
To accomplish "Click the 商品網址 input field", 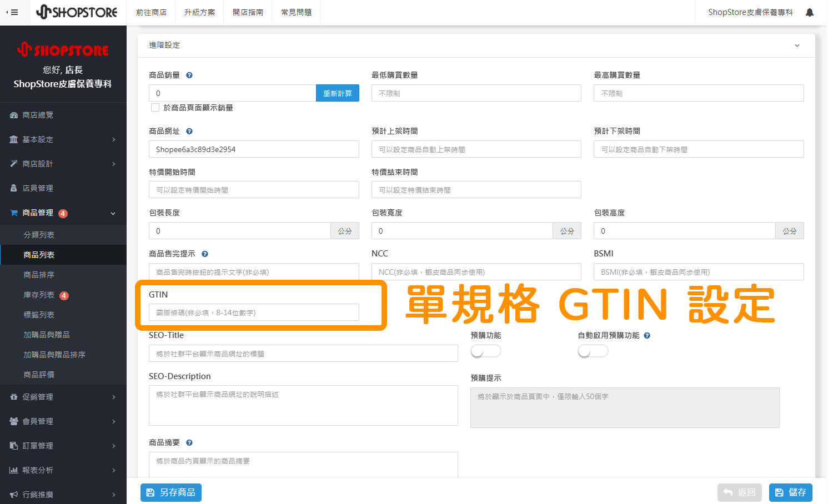I will 254,149.
